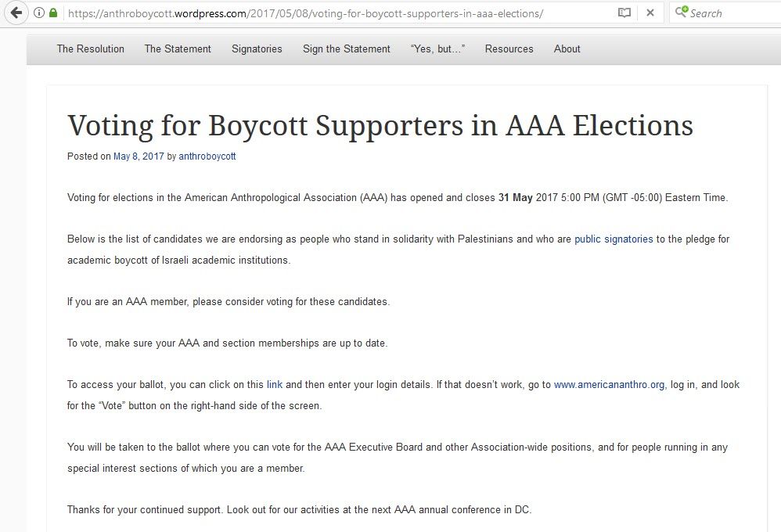This screenshot has width=781, height=532.
Task: Open The Resolution menu item
Action: pos(90,49)
